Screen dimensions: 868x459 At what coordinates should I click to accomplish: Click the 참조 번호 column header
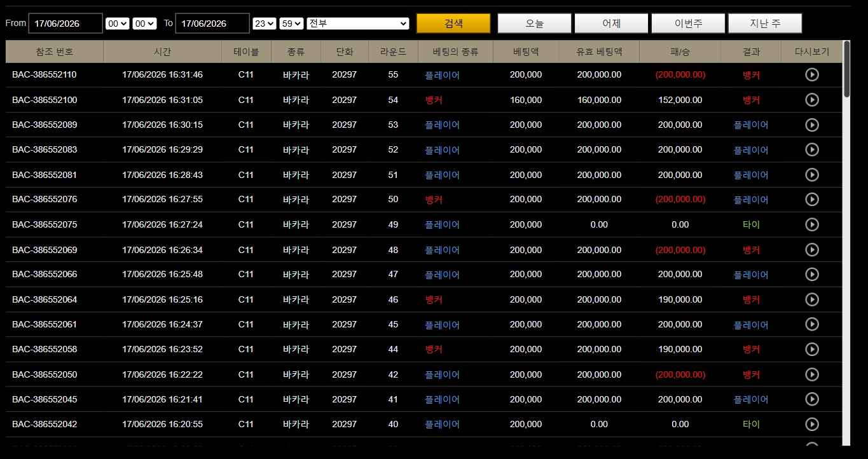[55, 51]
